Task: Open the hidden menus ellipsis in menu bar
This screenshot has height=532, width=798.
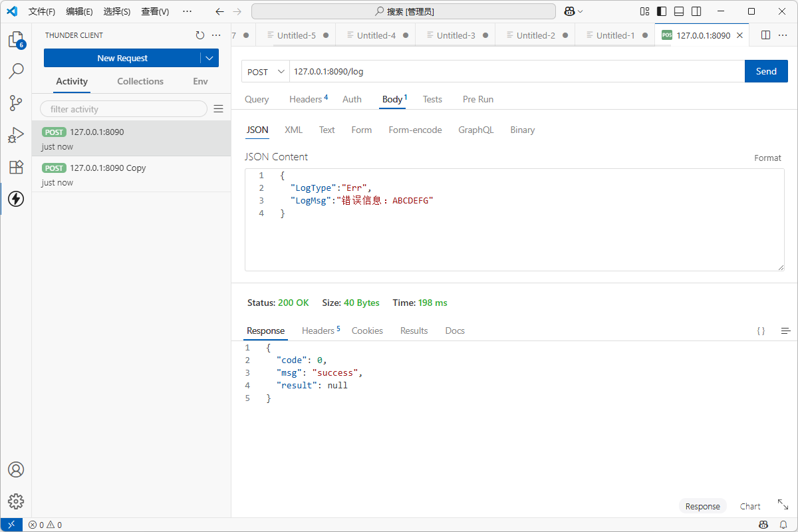Action: [187, 11]
